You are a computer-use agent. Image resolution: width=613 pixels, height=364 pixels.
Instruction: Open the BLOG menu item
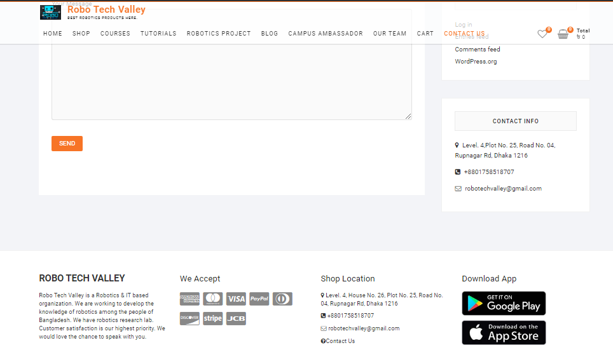tap(270, 34)
